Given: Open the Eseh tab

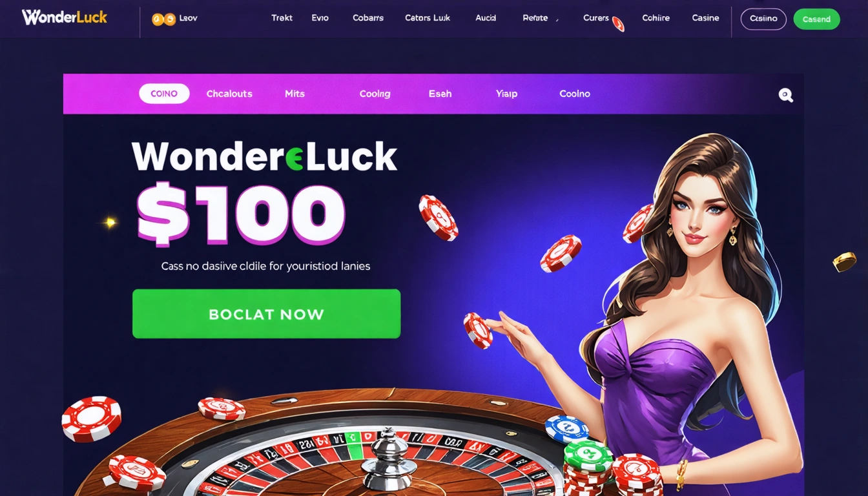Looking at the screenshot, I should click(x=440, y=94).
